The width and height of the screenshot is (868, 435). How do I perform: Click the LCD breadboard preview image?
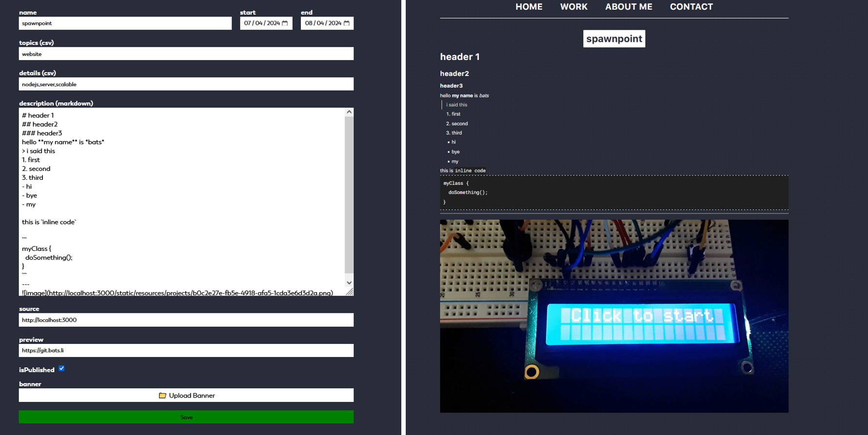pyautogui.click(x=613, y=316)
